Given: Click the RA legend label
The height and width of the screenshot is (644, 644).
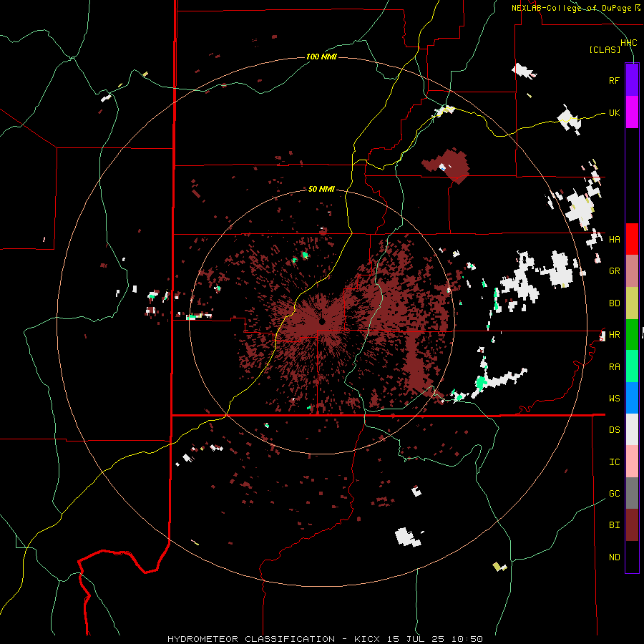Looking at the screenshot, I should (x=614, y=367).
